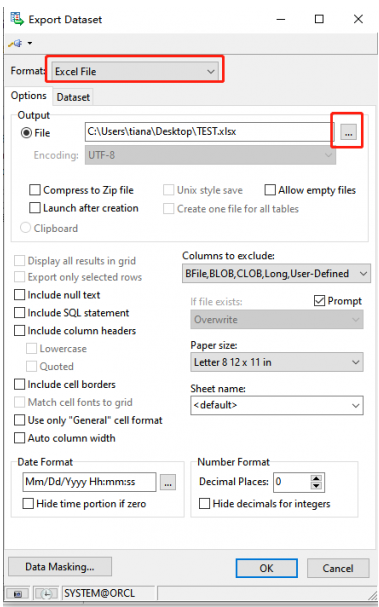Image resolution: width=379 pixels, height=607 pixels.
Task: Enable Include cell borders
Action: tap(19, 384)
